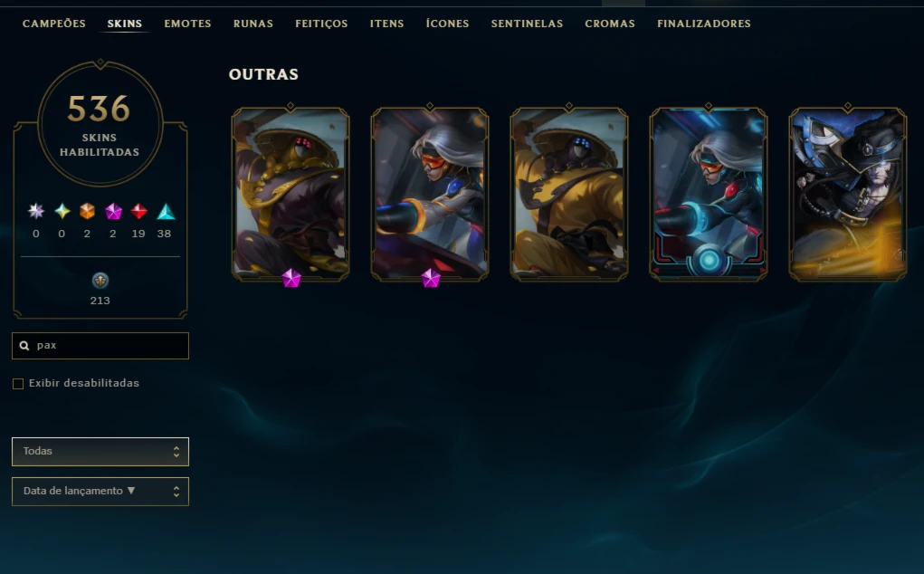Image resolution: width=924 pixels, height=574 pixels.
Task: Click the magenta Epic rarity gem icon
Action: click(x=113, y=211)
